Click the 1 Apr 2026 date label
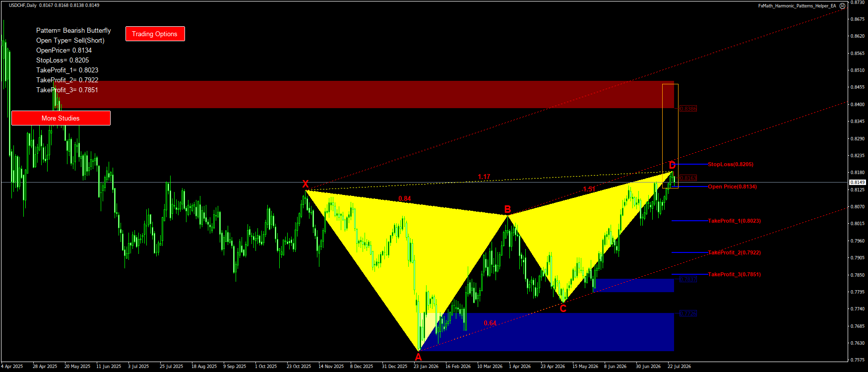868x372 pixels. click(x=520, y=367)
